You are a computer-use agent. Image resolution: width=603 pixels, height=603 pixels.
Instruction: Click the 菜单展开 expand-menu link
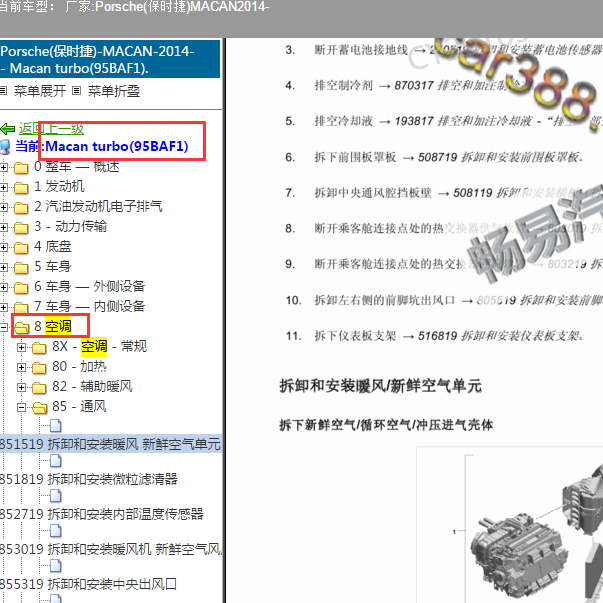[40, 91]
